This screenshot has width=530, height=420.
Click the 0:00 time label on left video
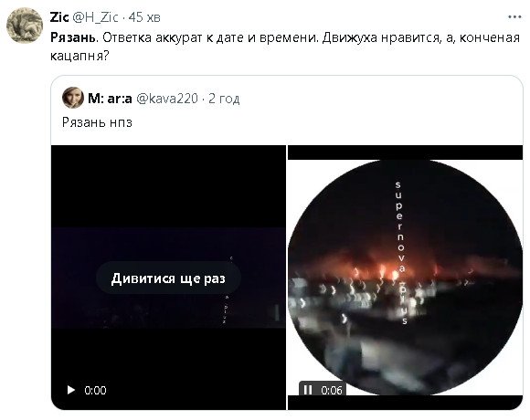tap(95, 390)
